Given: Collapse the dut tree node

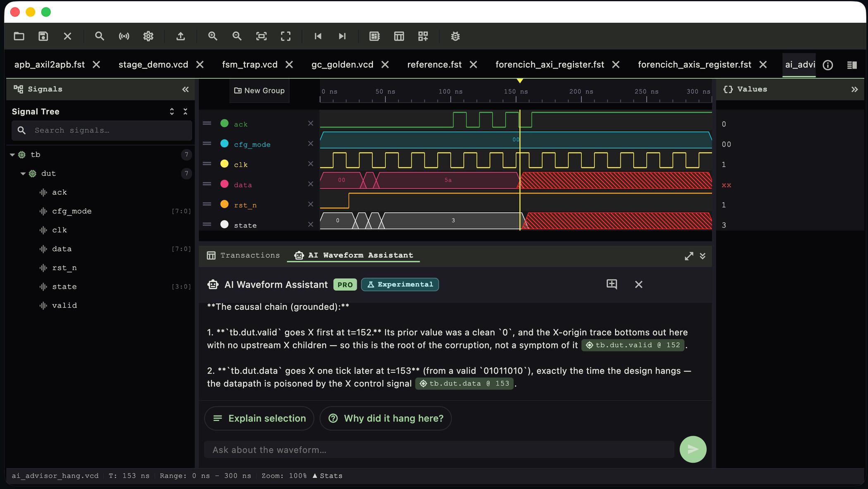Looking at the screenshot, I should point(23,174).
